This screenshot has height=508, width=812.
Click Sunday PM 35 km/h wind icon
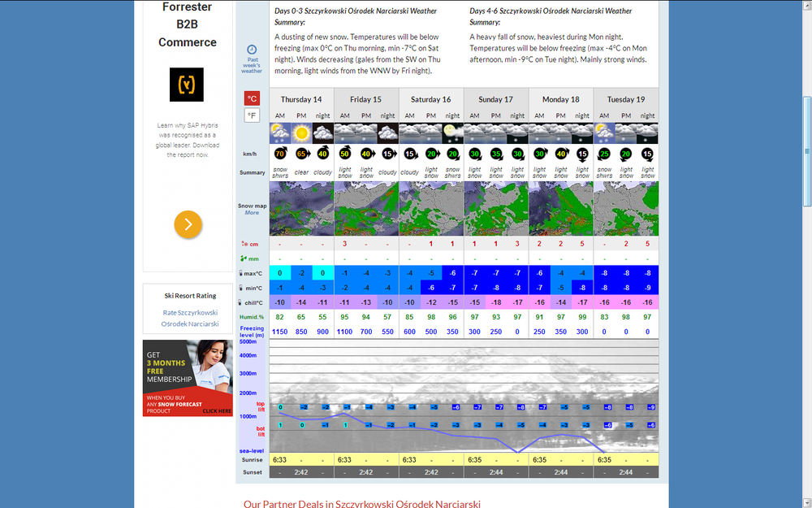pyautogui.click(x=496, y=154)
